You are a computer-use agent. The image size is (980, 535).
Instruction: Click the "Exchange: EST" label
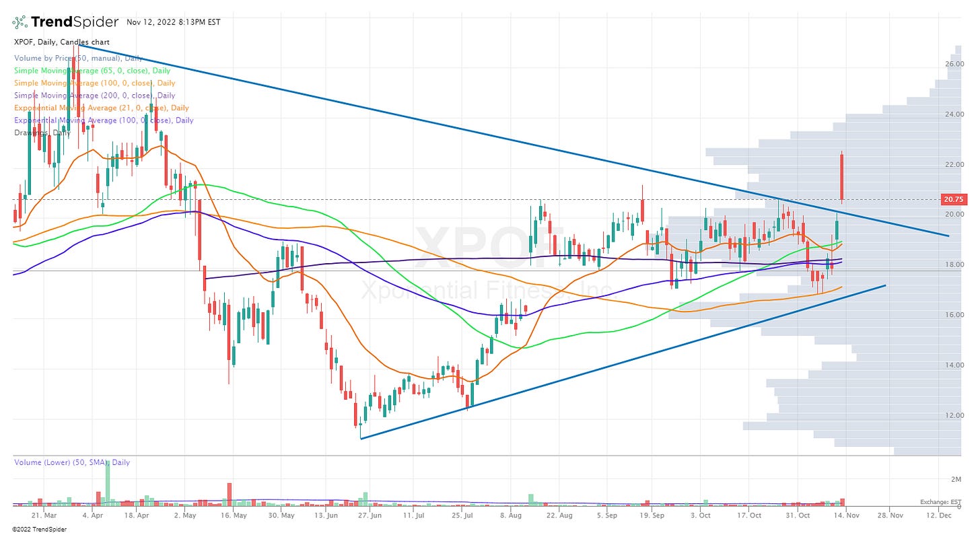[941, 502]
